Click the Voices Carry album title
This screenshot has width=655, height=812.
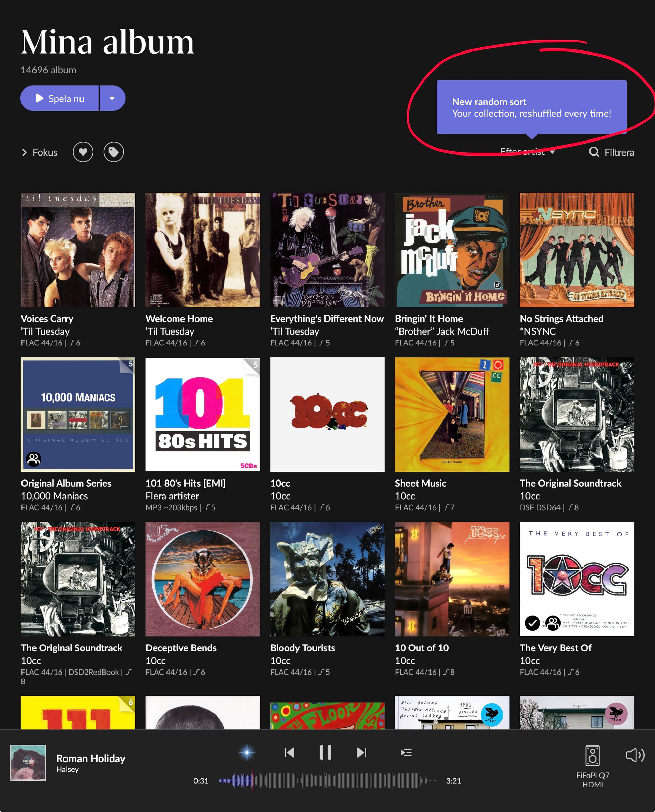47,319
